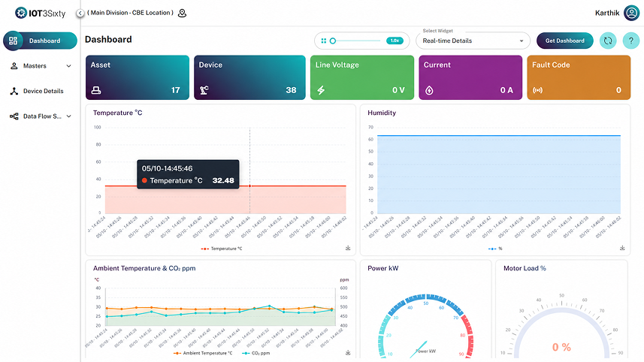Image resolution: width=644 pixels, height=362 pixels.
Task: Toggle the % legend in Humidity chart
Action: [x=495, y=249]
